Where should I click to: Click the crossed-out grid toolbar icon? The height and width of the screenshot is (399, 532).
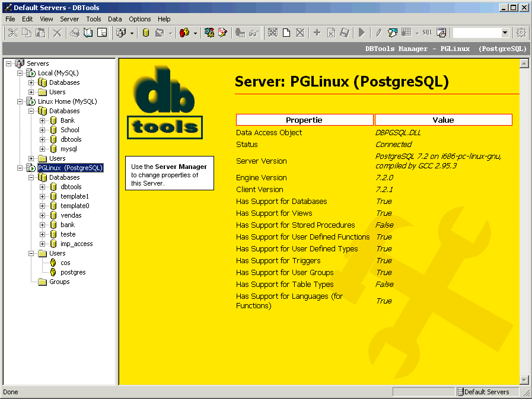pyautogui.click(x=300, y=33)
